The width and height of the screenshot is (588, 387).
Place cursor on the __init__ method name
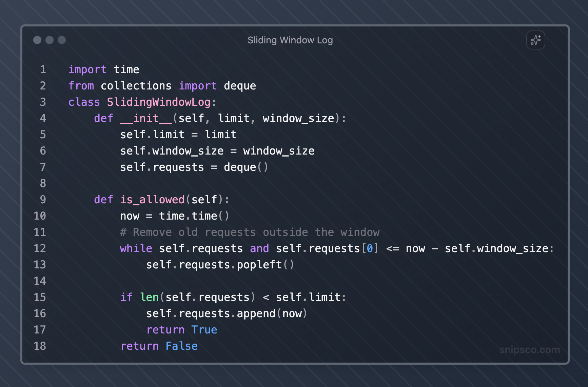(x=146, y=118)
